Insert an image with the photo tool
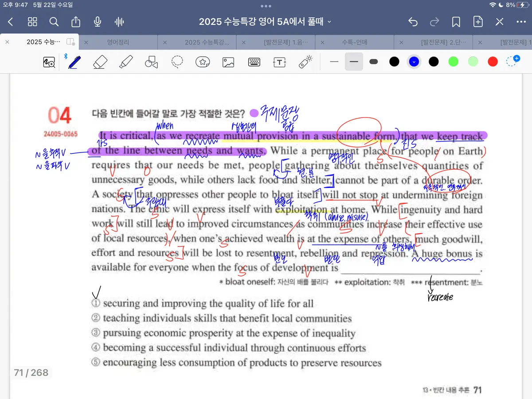532x399 pixels. point(228,62)
